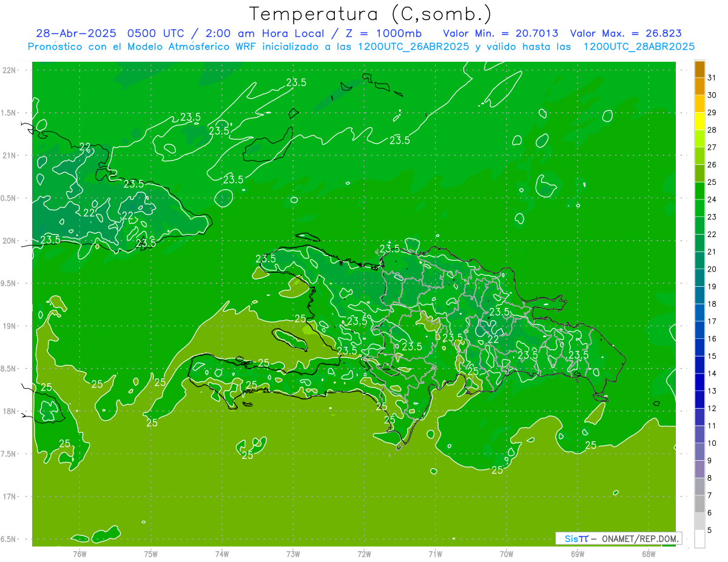
Task: Click the 76W longitude axis label
Action: [79, 554]
